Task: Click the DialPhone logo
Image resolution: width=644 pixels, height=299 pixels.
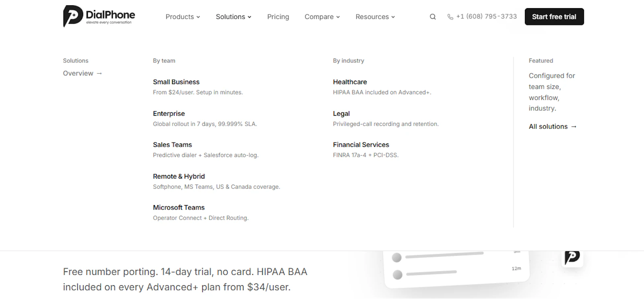Action: (99, 16)
